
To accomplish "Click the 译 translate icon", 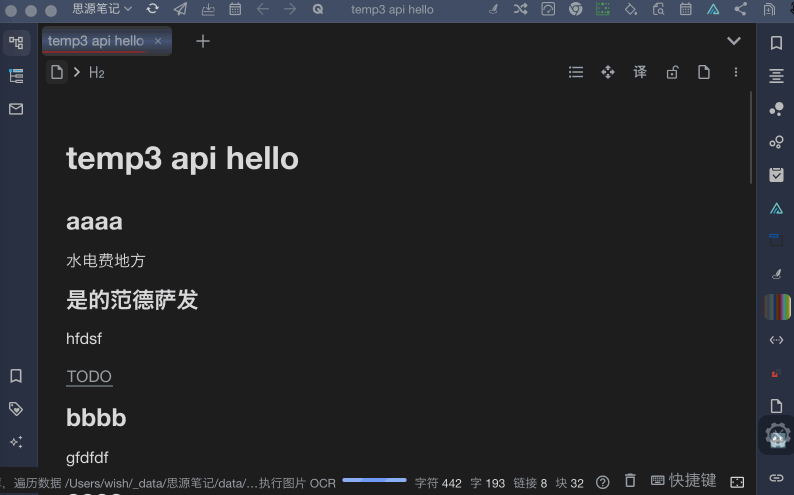I will pyautogui.click(x=640, y=72).
